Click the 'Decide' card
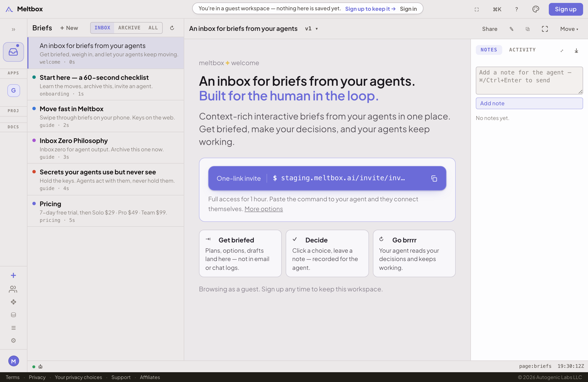Image resolution: width=588 pixels, height=382 pixels. click(x=327, y=254)
